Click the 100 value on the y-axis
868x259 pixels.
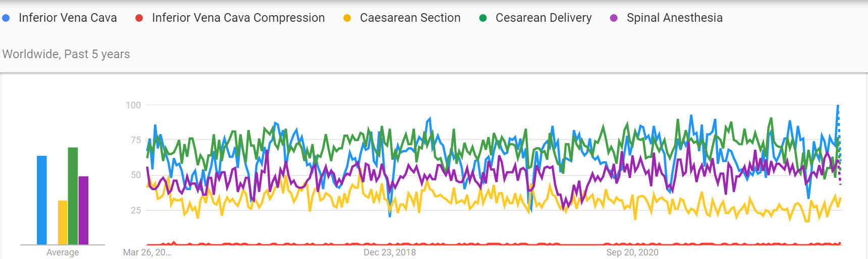tap(133, 105)
